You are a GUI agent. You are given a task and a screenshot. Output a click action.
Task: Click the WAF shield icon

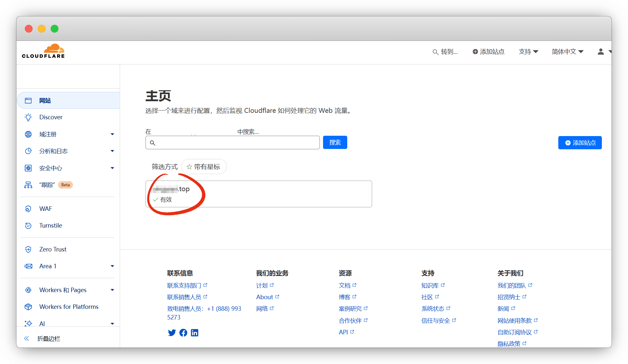pyautogui.click(x=28, y=209)
